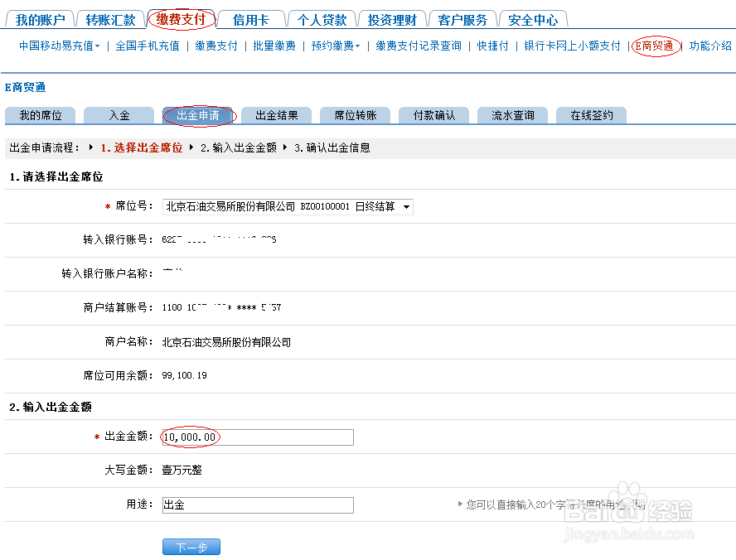Switch to the 入金 tab
Screen dimensions: 736x560
coord(119,115)
